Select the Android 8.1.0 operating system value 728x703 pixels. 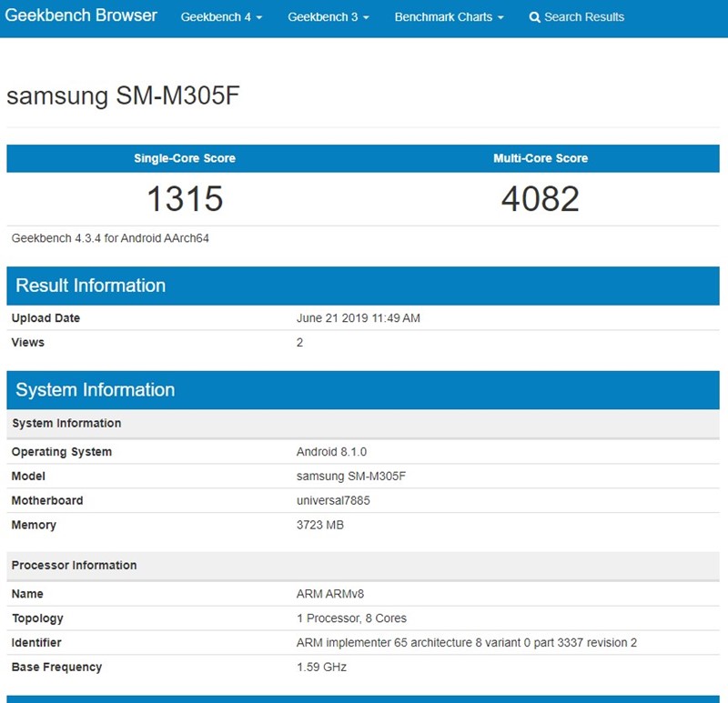pos(331,452)
